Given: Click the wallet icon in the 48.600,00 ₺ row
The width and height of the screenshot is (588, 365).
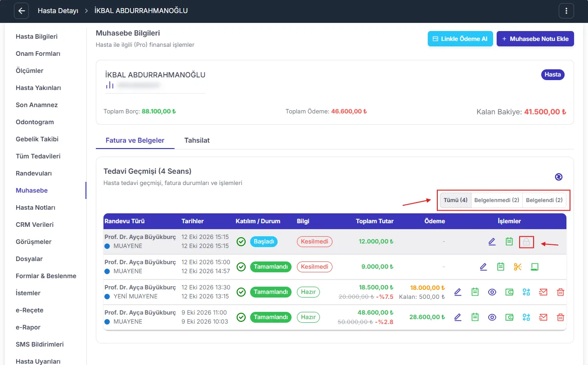Looking at the screenshot, I should 509,317.
